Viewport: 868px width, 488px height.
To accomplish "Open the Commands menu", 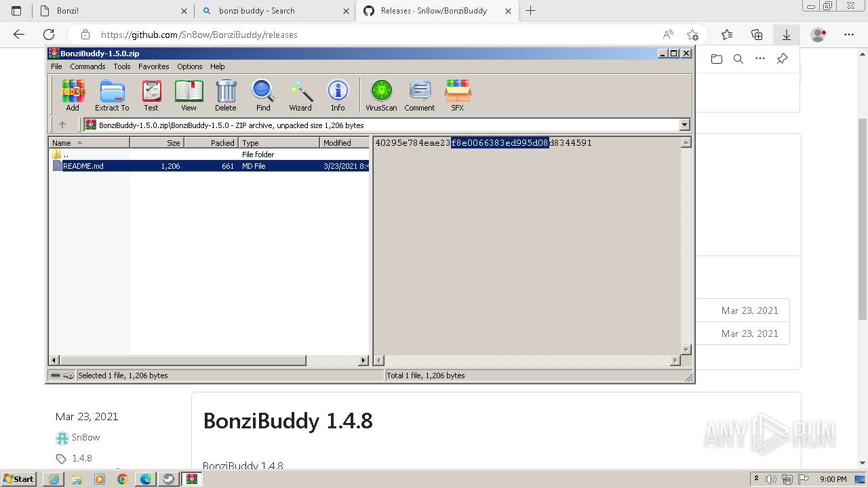I will pyautogui.click(x=87, y=66).
